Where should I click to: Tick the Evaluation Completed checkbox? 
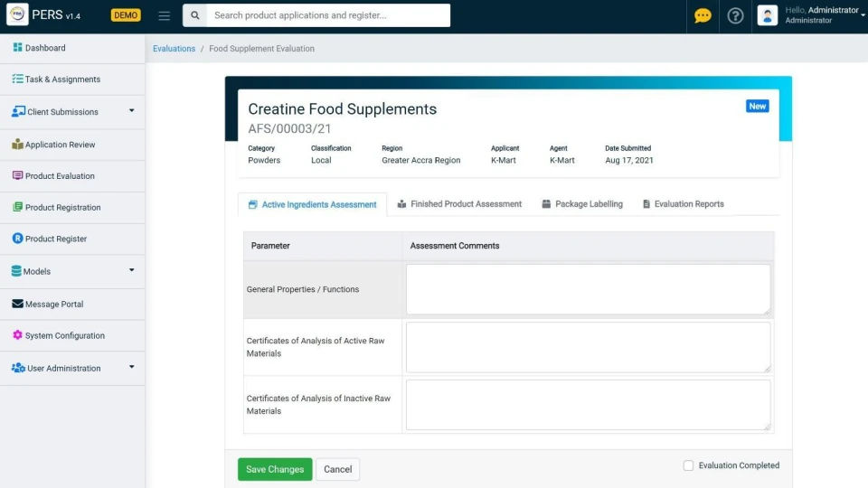point(688,465)
